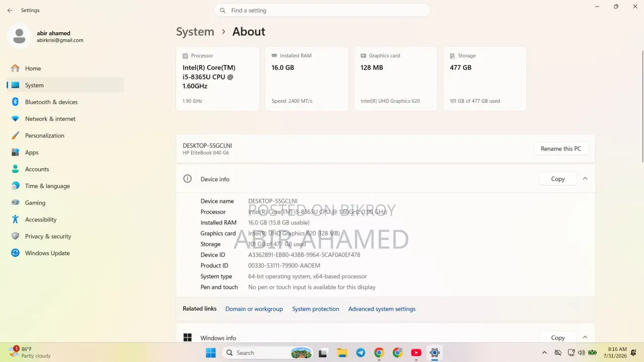Show hidden system tray icons

[544, 352]
